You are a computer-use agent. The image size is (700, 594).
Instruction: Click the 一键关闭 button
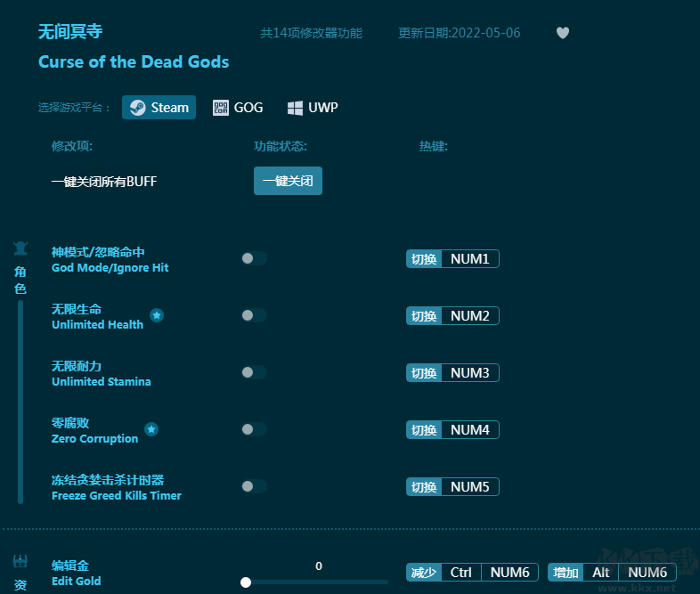(288, 181)
